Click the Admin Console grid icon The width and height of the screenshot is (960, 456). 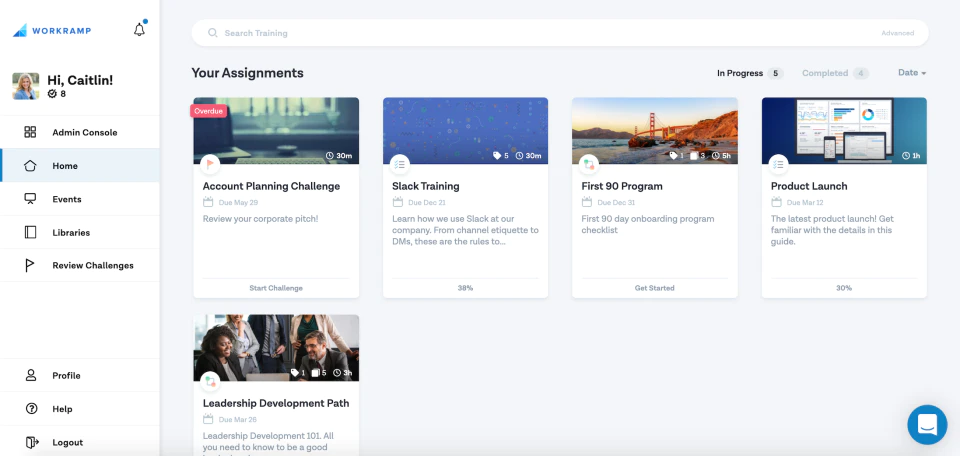click(x=30, y=132)
